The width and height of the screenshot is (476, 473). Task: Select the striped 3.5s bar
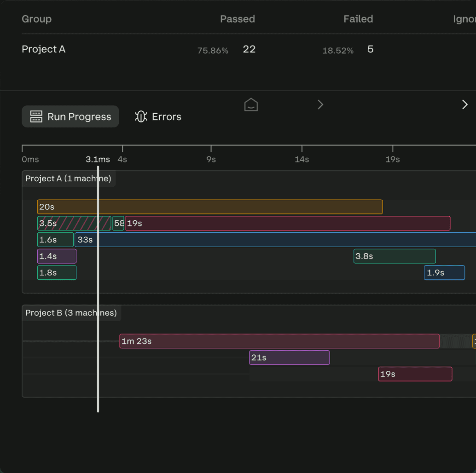coord(74,223)
